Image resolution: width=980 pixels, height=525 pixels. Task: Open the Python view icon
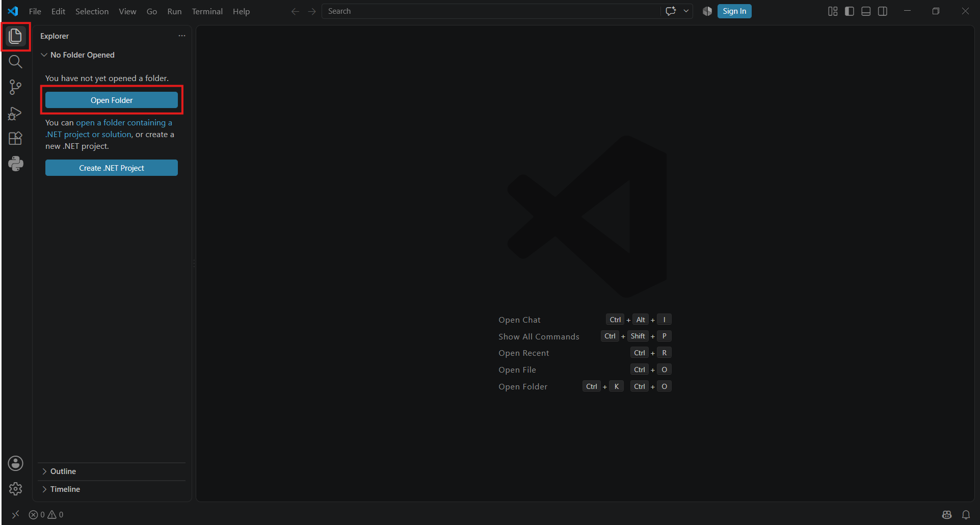pos(16,164)
